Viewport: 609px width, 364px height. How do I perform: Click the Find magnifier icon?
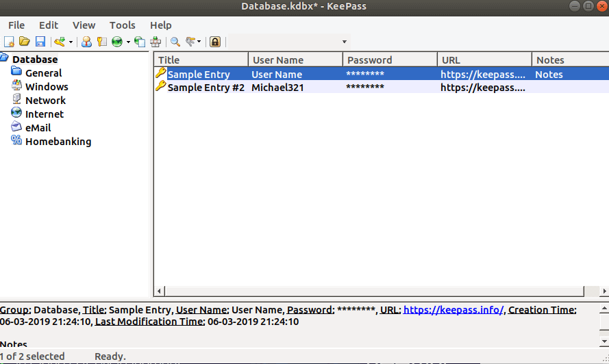pos(175,42)
